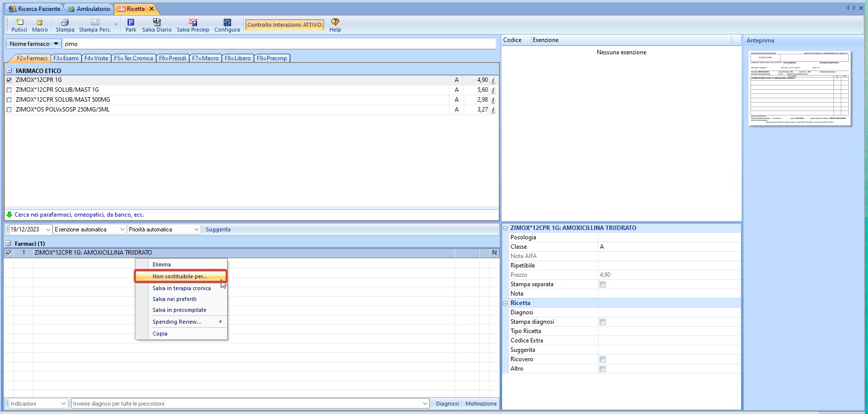Click the Park toolbar icon

point(131,25)
